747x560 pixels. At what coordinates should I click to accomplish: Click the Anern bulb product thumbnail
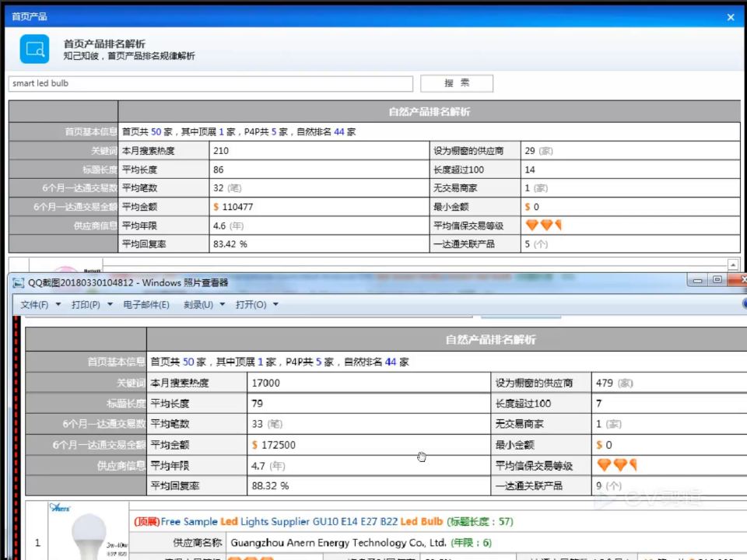pos(89,532)
